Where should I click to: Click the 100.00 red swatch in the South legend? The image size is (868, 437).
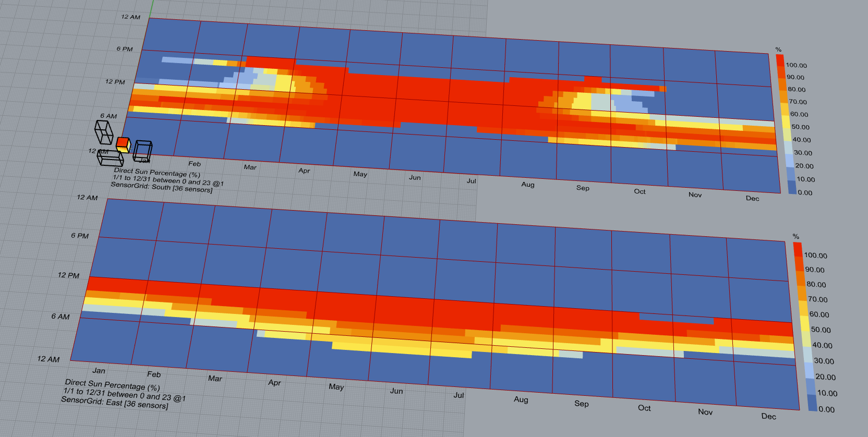tap(780, 60)
